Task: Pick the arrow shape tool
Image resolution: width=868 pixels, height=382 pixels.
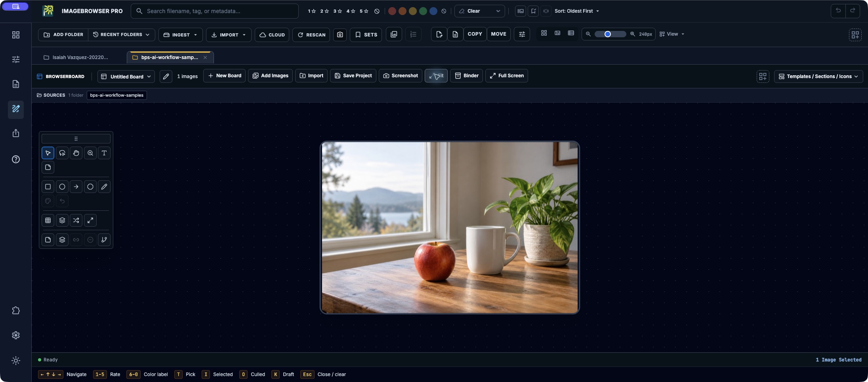Action: tap(76, 187)
